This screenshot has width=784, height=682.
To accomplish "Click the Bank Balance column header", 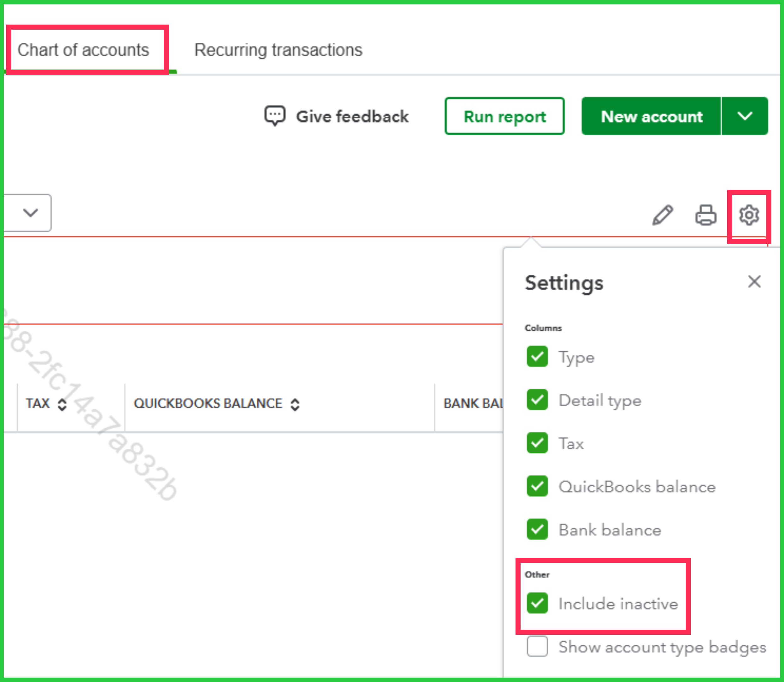I will [x=473, y=403].
